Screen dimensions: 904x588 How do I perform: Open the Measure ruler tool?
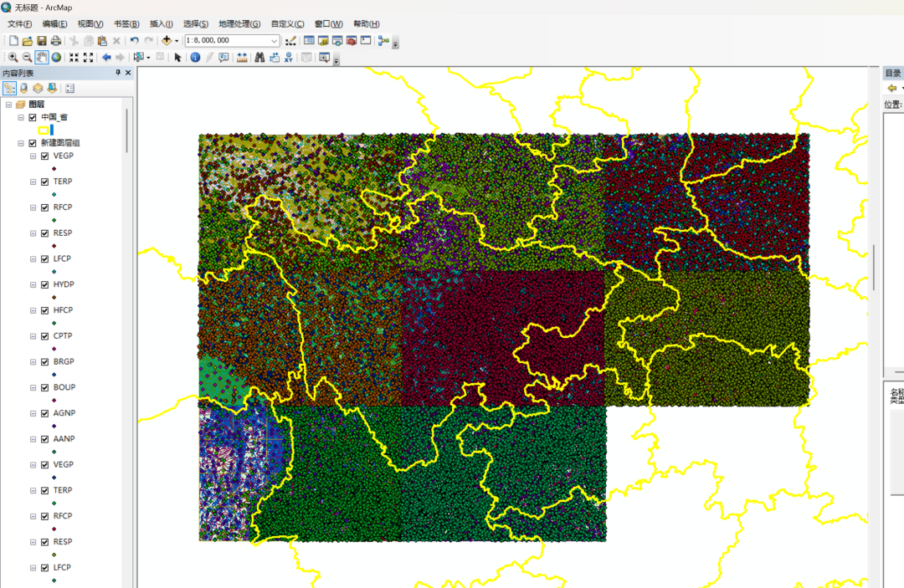[x=242, y=57]
